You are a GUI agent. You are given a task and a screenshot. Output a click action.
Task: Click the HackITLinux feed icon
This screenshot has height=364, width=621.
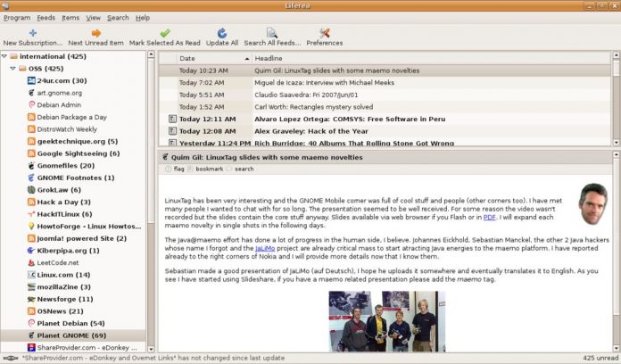[x=31, y=214]
